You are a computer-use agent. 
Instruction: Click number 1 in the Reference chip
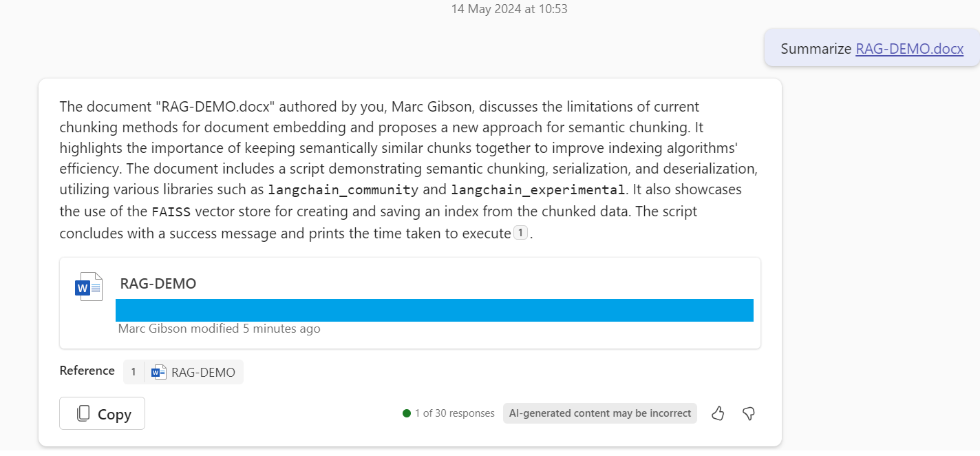(x=134, y=372)
